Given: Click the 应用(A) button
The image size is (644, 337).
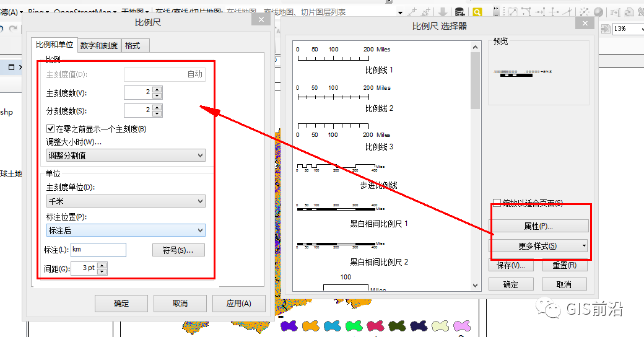Looking at the screenshot, I should tap(238, 304).
